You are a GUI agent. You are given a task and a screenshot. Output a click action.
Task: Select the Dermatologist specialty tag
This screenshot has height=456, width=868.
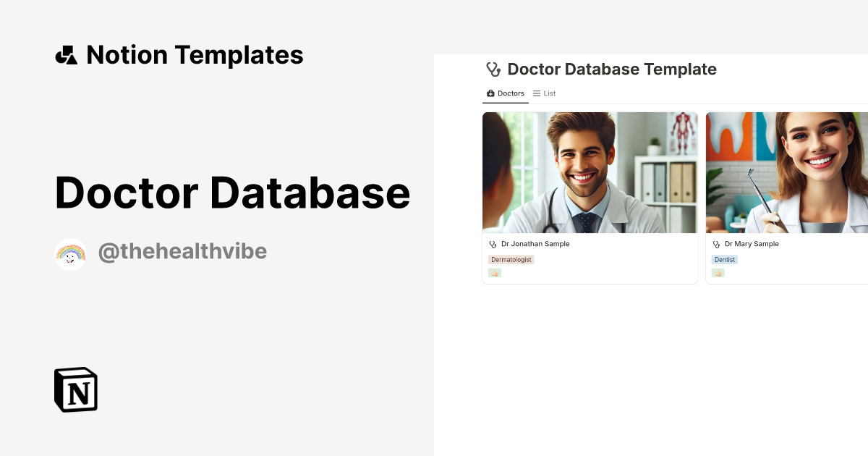pyautogui.click(x=511, y=259)
